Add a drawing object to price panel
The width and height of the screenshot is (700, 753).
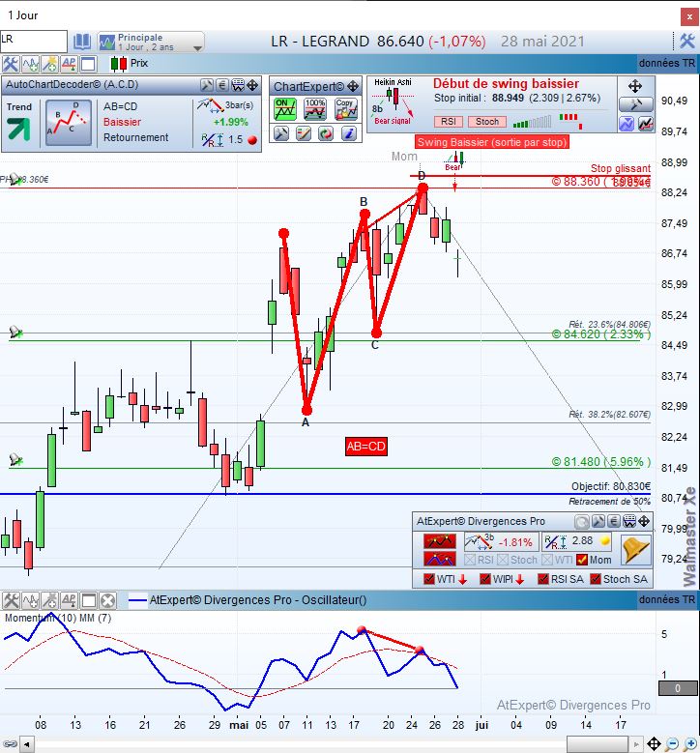(x=49, y=64)
